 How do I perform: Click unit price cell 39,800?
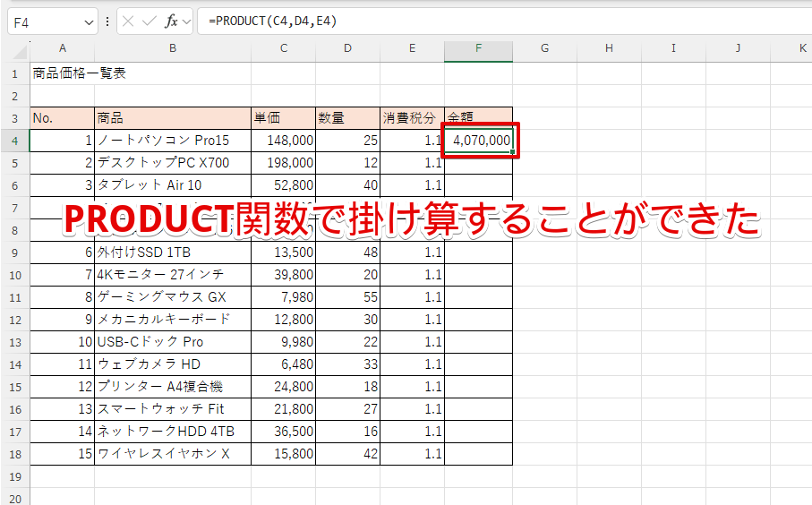pyautogui.click(x=283, y=275)
